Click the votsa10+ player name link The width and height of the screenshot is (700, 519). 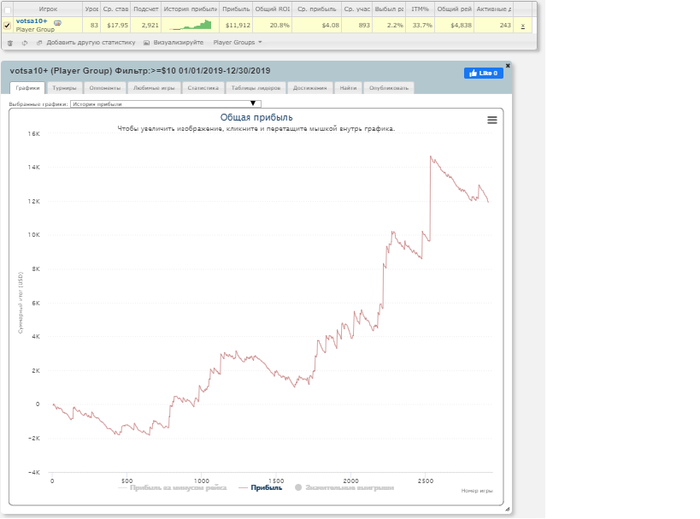tap(31, 21)
